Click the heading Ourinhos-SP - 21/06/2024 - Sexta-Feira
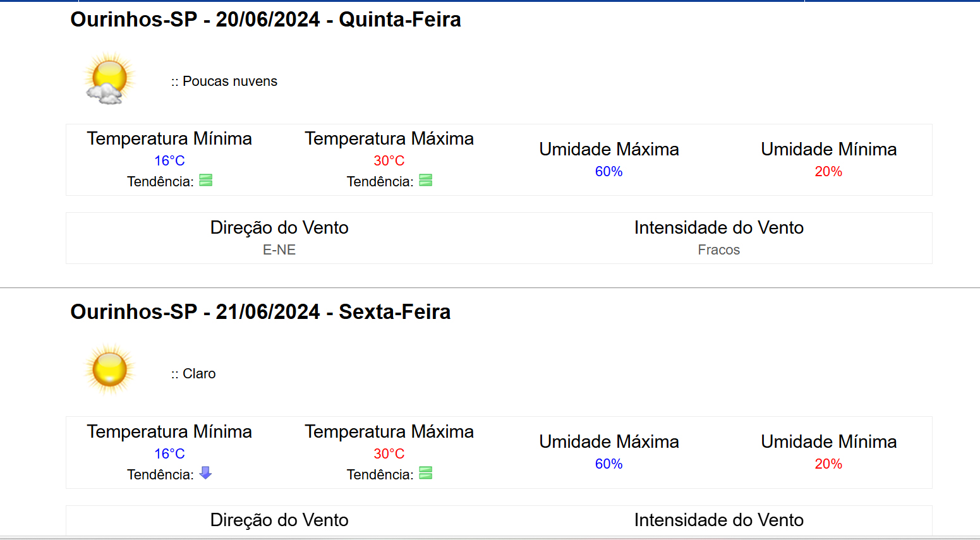The height and width of the screenshot is (540, 980). tap(260, 312)
